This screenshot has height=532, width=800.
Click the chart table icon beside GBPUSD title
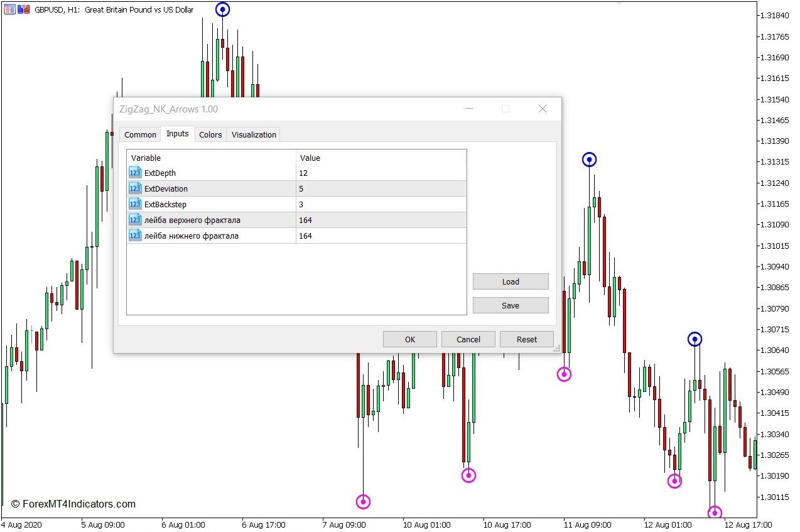(9, 9)
